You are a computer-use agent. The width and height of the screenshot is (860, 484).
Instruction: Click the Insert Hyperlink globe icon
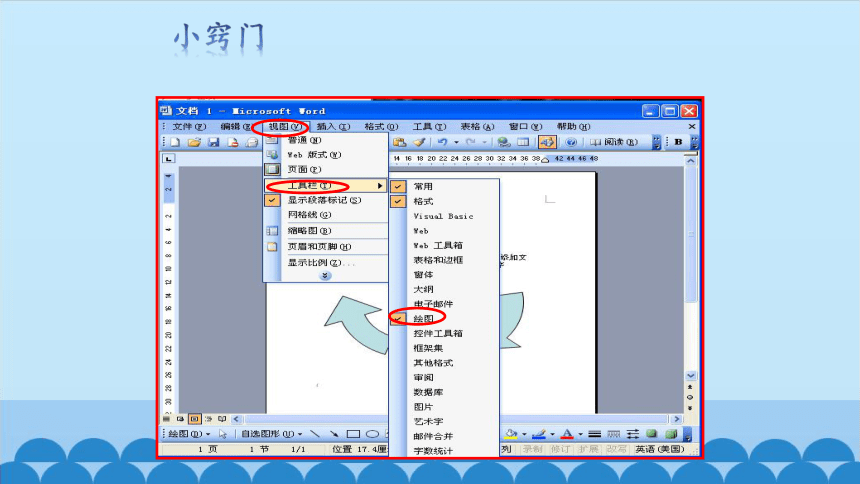503,142
